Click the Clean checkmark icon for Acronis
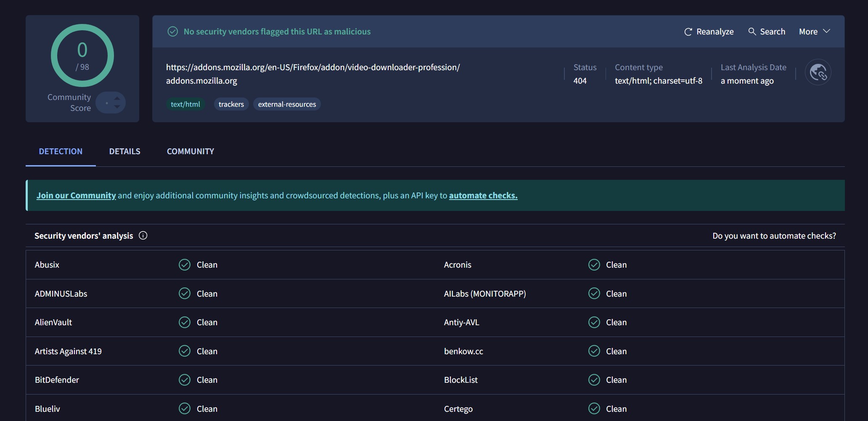The image size is (868, 421). point(594,265)
